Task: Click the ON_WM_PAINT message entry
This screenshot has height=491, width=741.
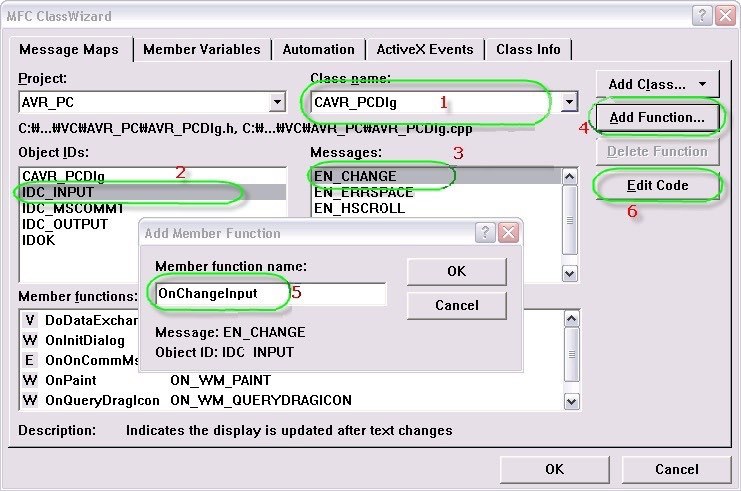Action: tap(221, 380)
